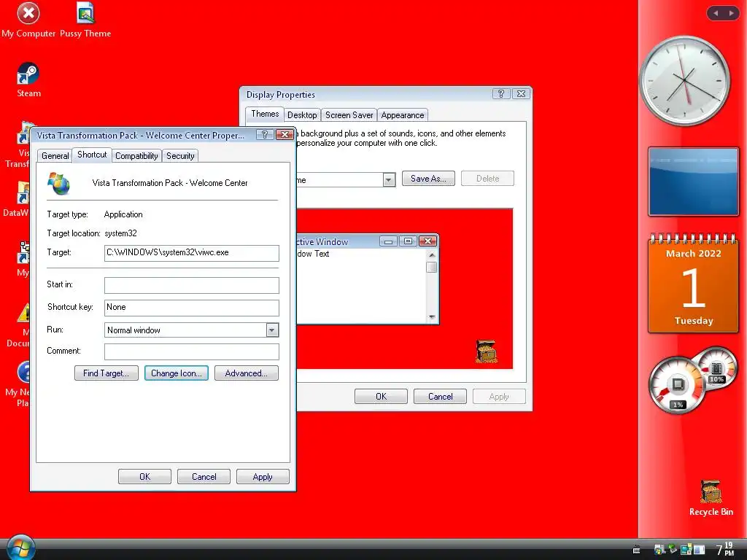Click the Shortcut key field showing None
The height and width of the screenshot is (560, 747).
pos(192,308)
